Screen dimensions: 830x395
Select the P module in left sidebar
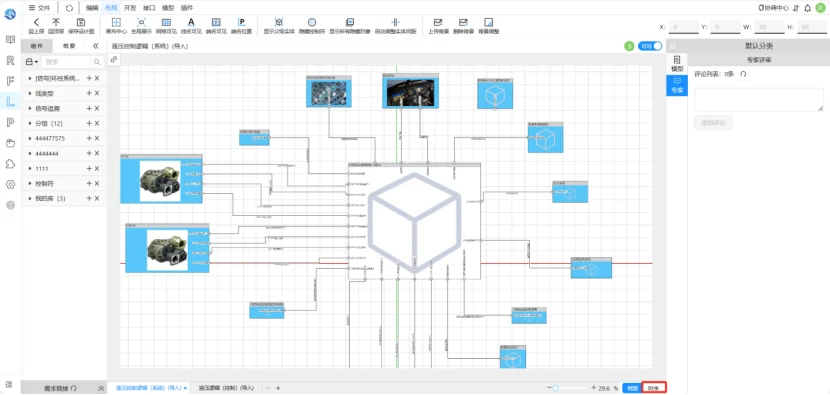10,122
